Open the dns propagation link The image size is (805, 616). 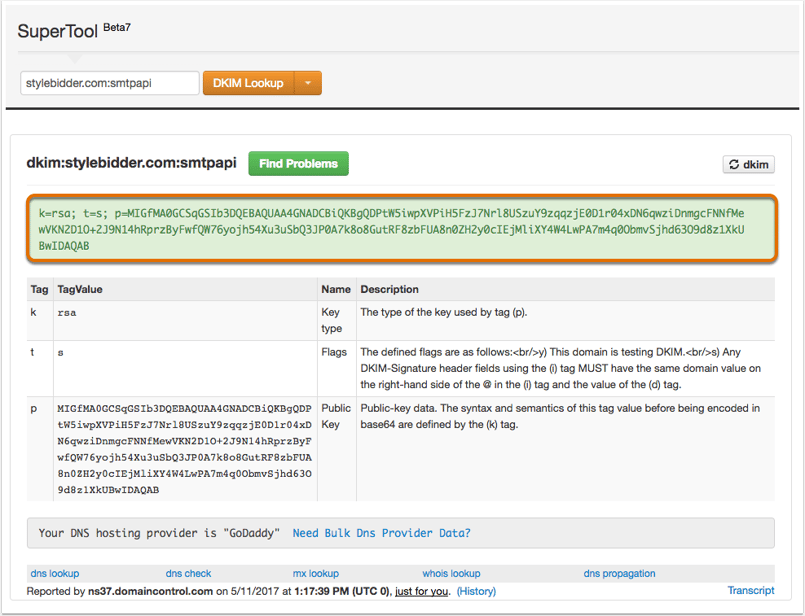[x=619, y=573]
